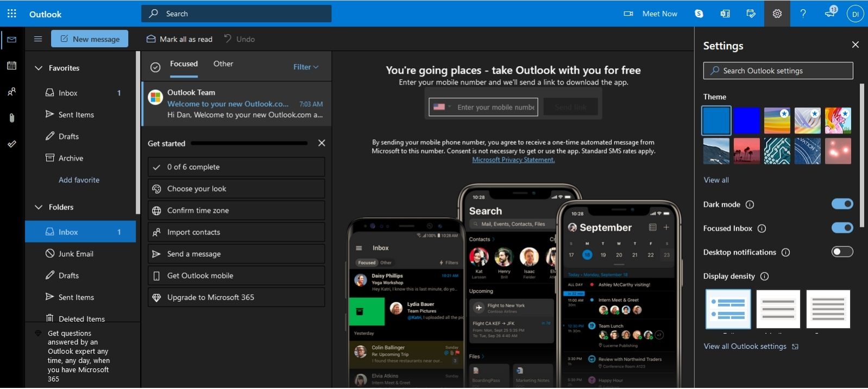Select the Full display density option
The width and height of the screenshot is (868, 389).
click(728, 309)
